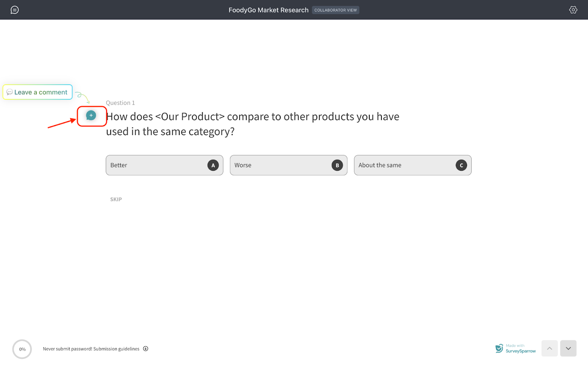Open the SurveySparrow logo link
This screenshot has width=588, height=368.
point(515,348)
